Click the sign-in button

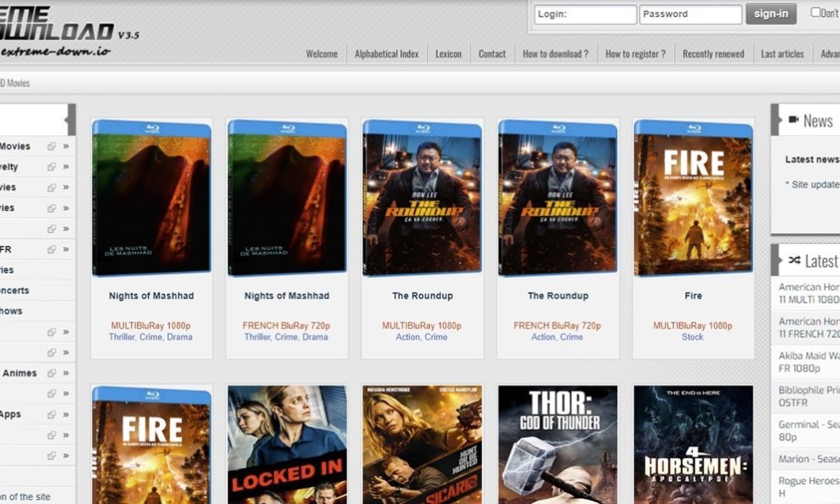click(771, 14)
